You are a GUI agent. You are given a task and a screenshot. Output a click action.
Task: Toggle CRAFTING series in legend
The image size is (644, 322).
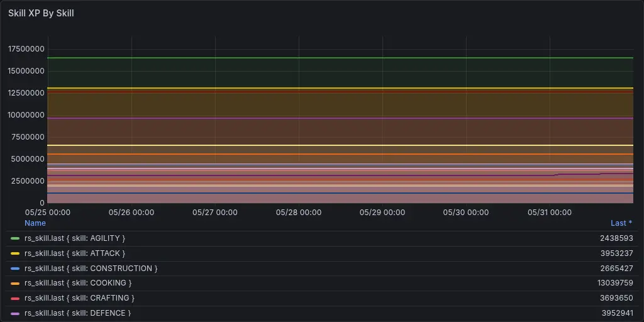pos(79,297)
